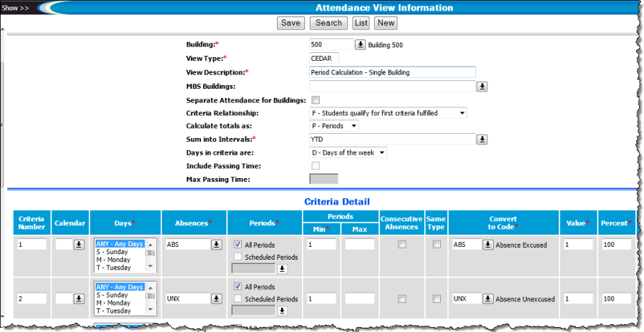644x332 pixels.
Task: Open the MBS Buildings lookup icon
Action: coord(482,86)
